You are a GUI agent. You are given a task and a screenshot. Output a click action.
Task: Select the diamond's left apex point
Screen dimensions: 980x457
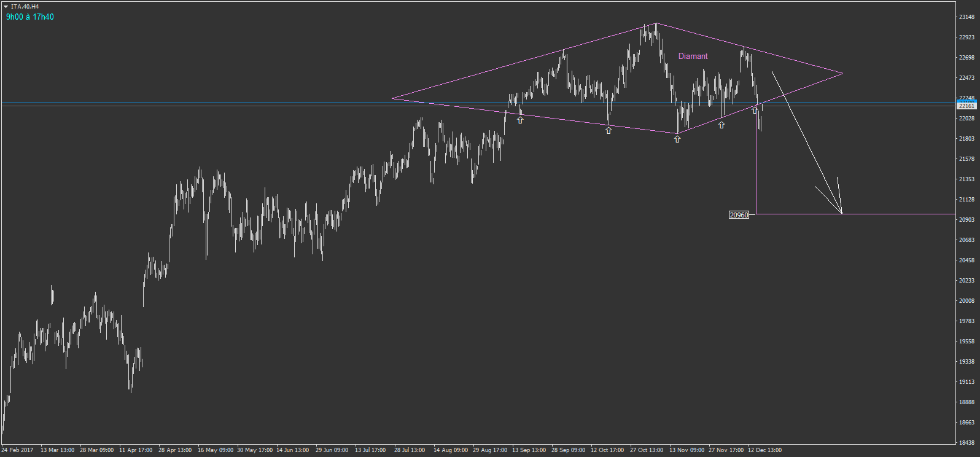(x=392, y=98)
